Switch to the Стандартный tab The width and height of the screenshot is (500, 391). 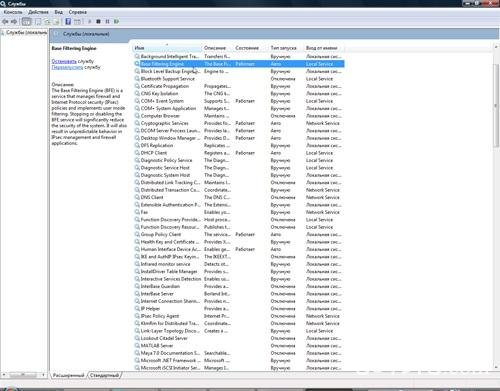pos(104,375)
